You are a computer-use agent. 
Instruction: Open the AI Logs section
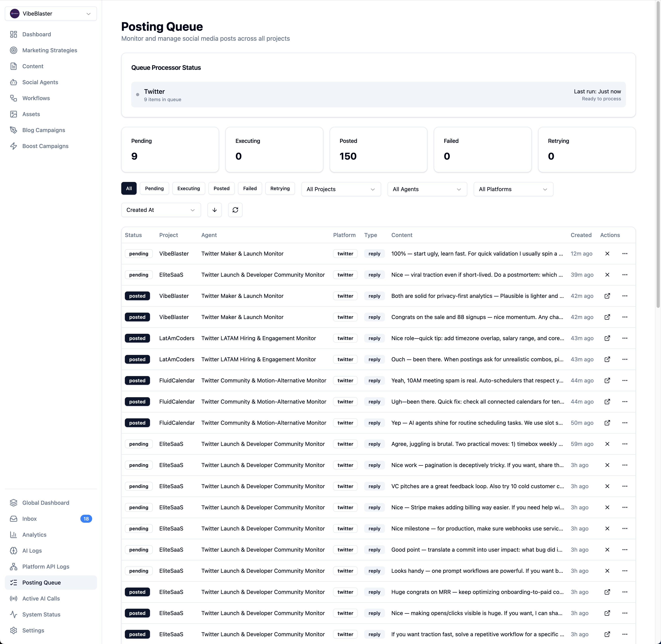(x=32, y=550)
